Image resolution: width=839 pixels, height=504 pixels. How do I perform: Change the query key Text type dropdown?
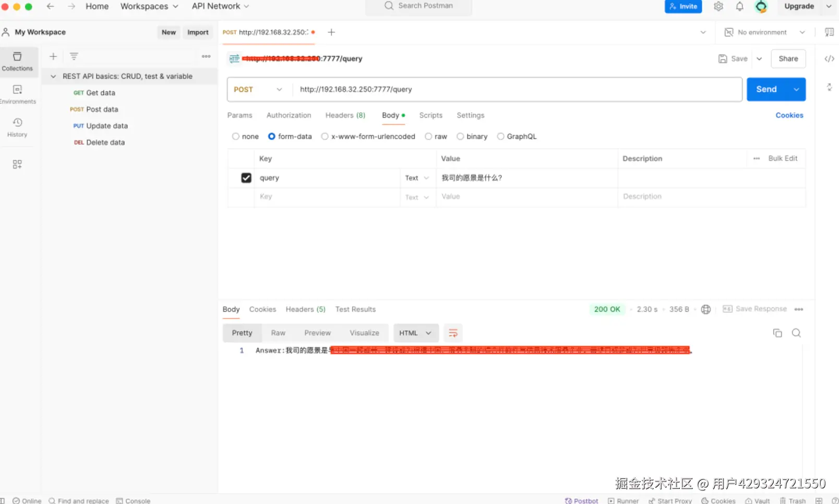(x=417, y=178)
